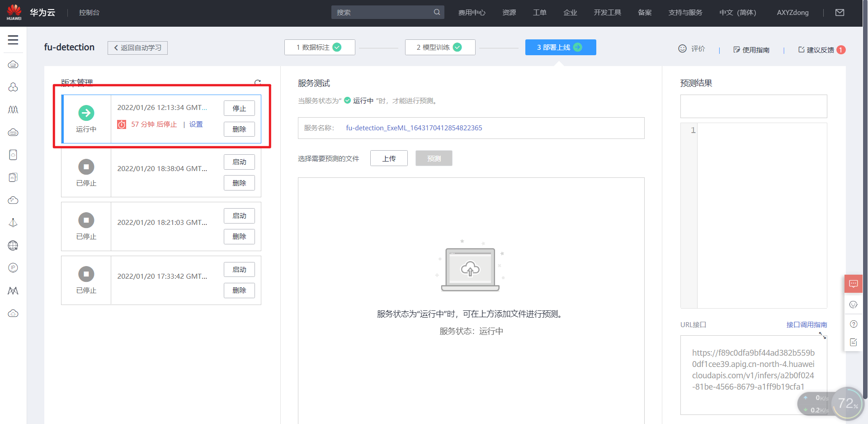Open the red chat bubble widget

854,284
